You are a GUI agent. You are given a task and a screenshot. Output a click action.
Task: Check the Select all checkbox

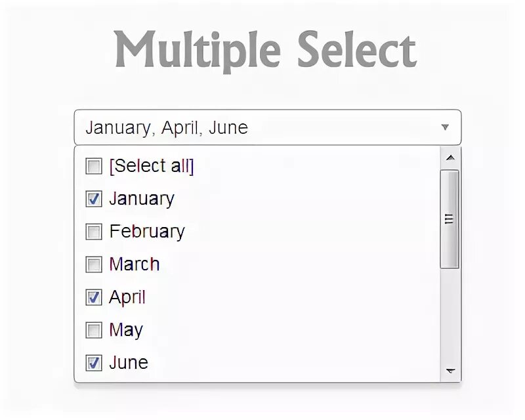(x=94, y=166)
